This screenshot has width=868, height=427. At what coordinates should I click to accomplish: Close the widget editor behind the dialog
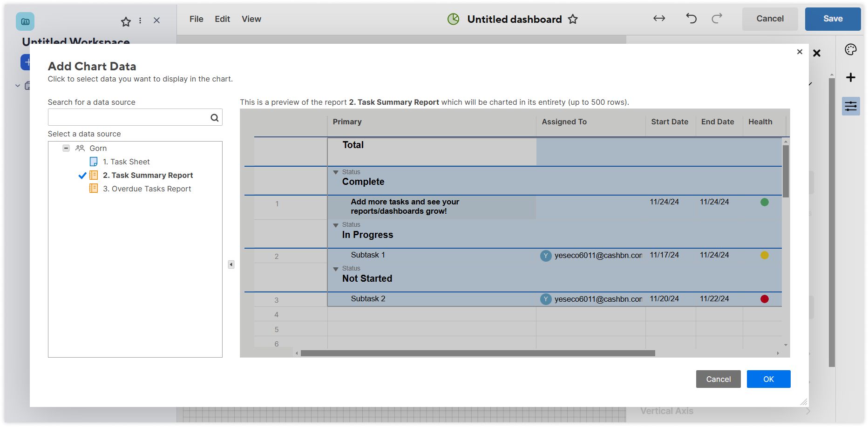[817, 53]
